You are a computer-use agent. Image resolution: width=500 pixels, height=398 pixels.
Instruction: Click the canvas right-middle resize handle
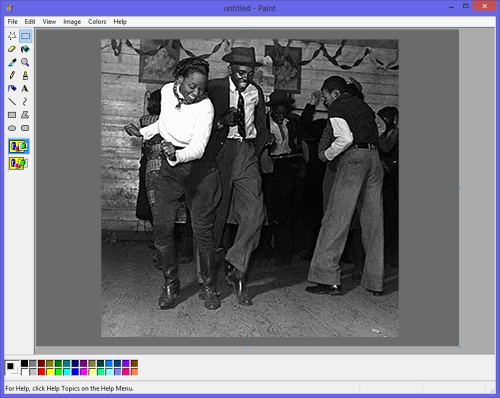pos(460,188)
